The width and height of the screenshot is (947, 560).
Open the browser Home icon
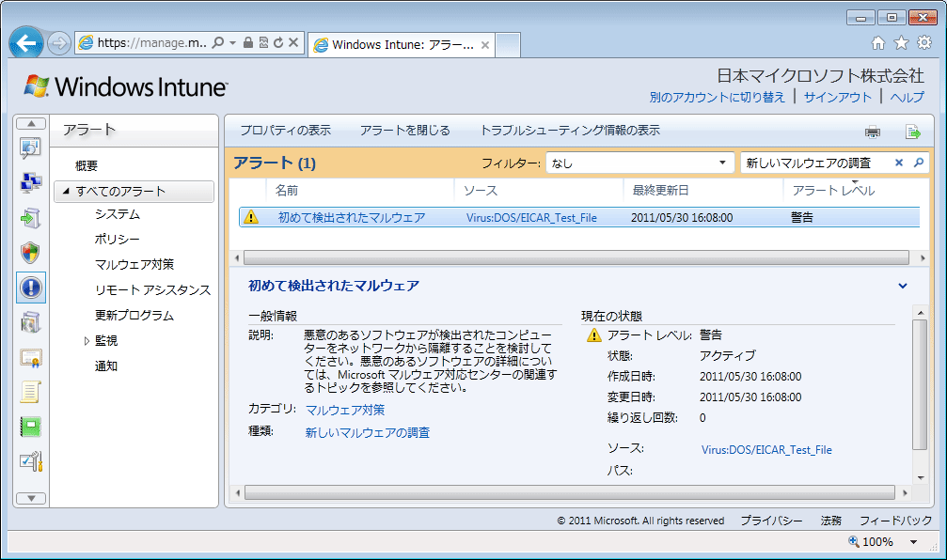pyautogui.click(x=878, y=43)
